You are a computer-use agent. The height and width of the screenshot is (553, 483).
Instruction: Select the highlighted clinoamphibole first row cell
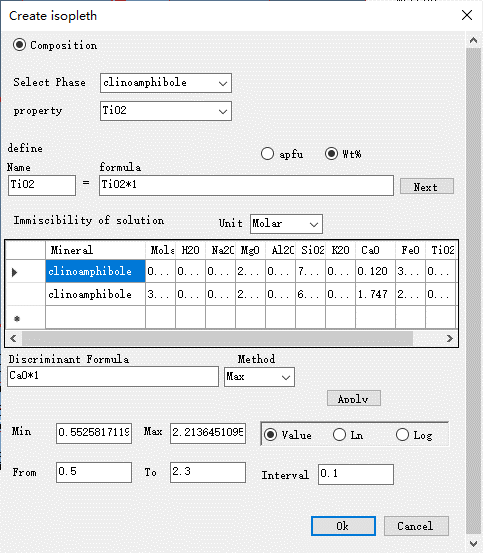[95, 271]
